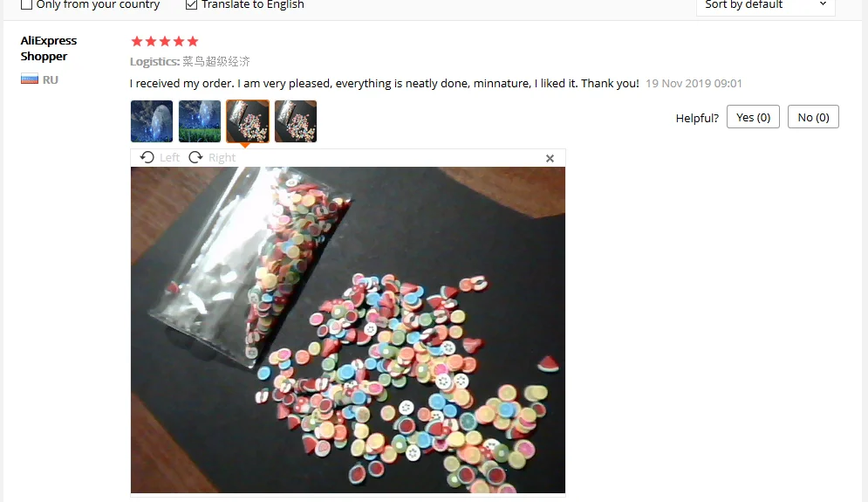This screenshot has width=868, height=502.
Task: Rotate the photo left using the counterclockwise icon
Action: click(147, 157)
